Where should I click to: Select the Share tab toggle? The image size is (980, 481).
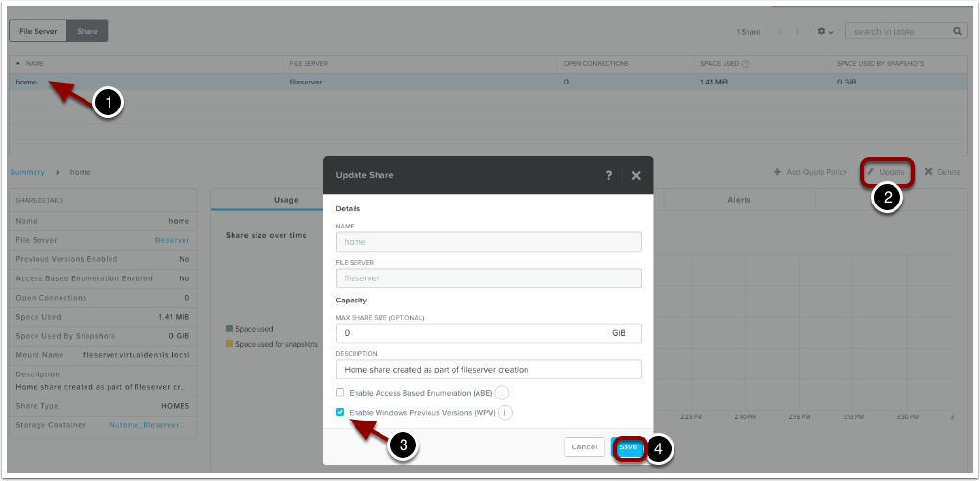pyautogui.click(x=87, y=31)
